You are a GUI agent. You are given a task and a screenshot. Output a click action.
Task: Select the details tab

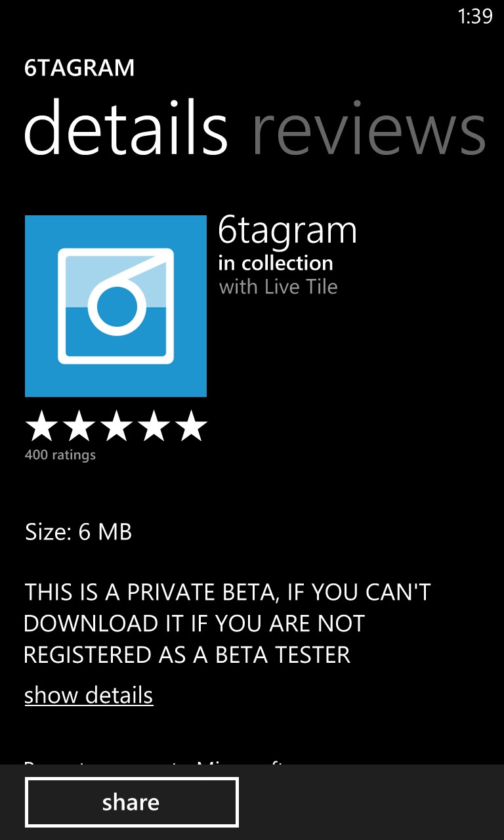[126, 127]
